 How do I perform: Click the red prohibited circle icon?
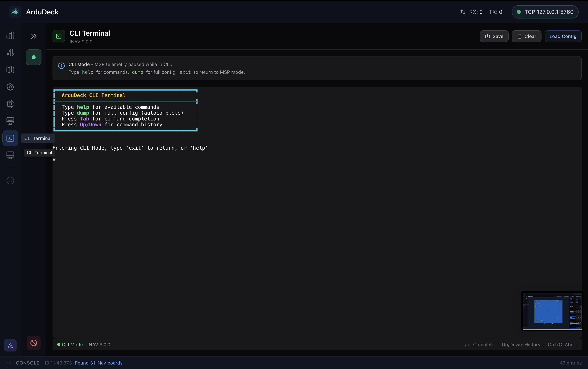pyautogui.click(x=34, y=343)
